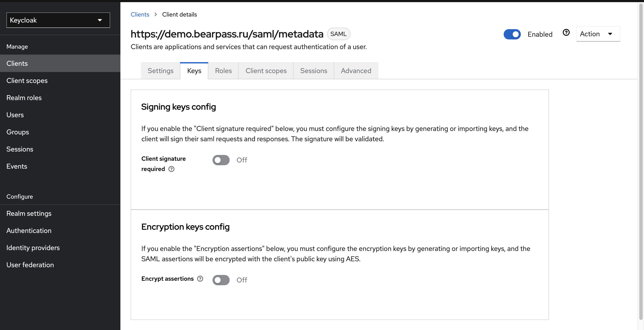Expand the Action dropdown menu
The height and width of the screenshot is (330, 644).
598,34
